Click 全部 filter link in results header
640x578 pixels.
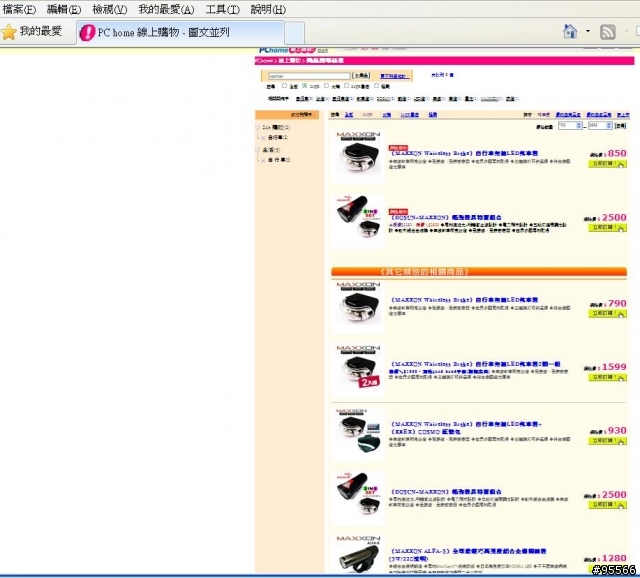click(x=349, y=115)
